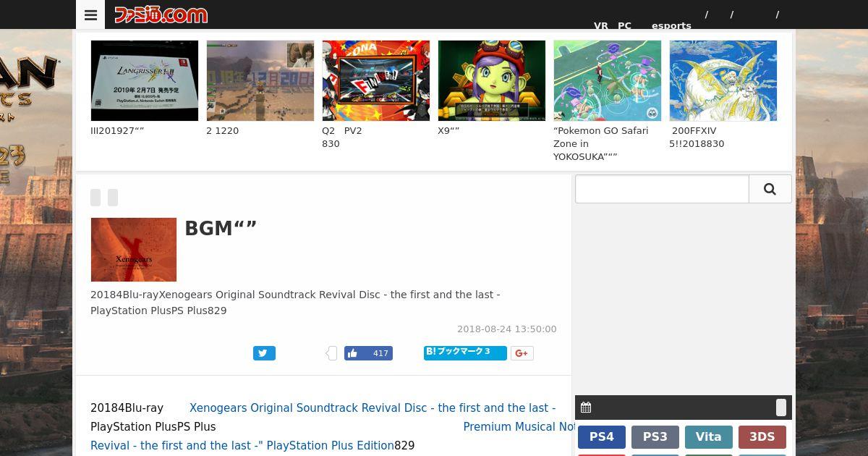Select the 3DS platform button
868x456 pixels.
pyautogui.click(x=762, y=437)
